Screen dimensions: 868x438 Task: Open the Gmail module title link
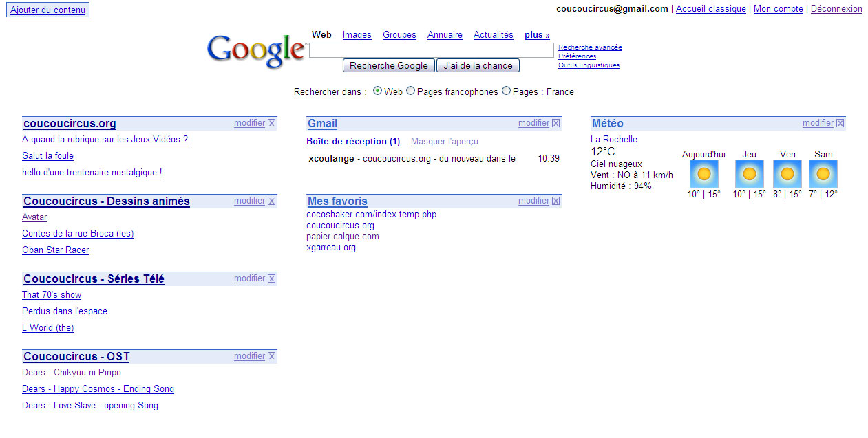pyautogui.click(x=322, y=124)
